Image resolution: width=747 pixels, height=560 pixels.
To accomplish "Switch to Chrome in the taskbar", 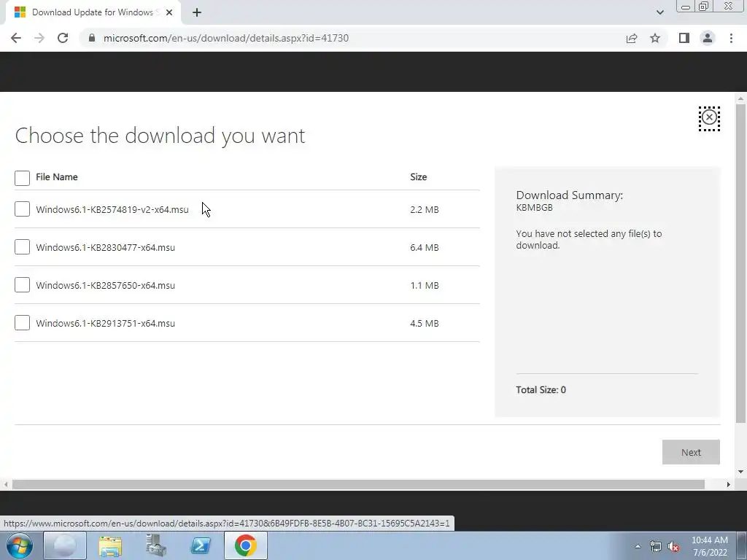I will pos(245,545).
